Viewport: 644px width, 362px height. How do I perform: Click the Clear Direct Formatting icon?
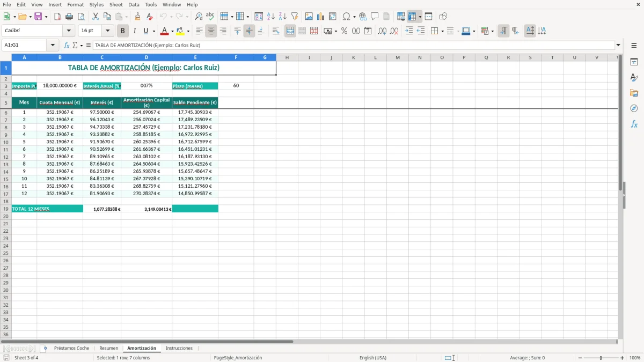149,17
